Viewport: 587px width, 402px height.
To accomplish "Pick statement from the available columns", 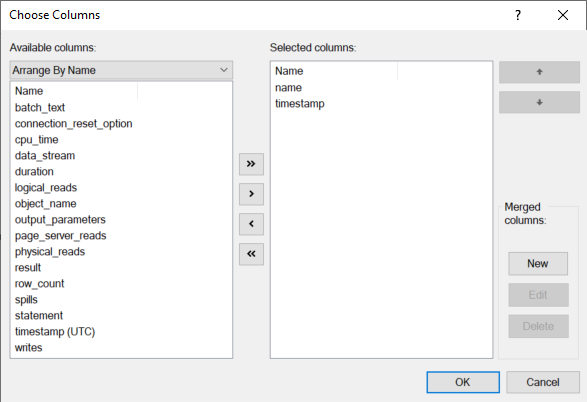I will 39,316.
